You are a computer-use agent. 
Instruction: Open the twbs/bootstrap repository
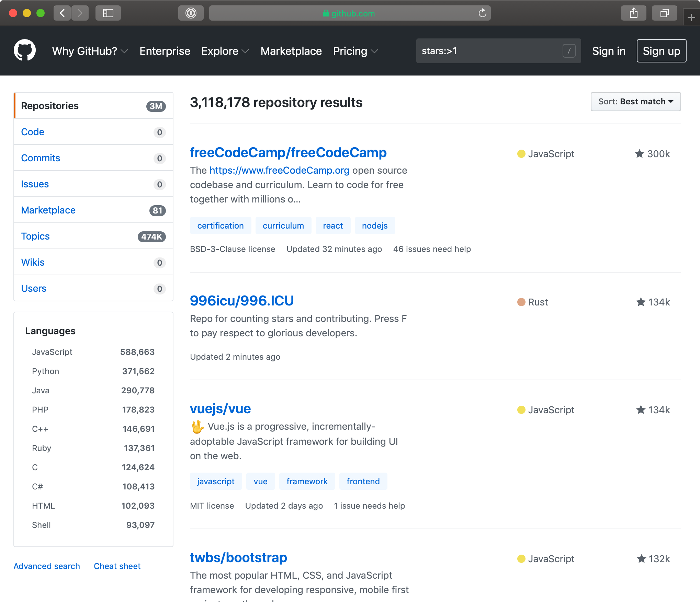pos(238,557)
